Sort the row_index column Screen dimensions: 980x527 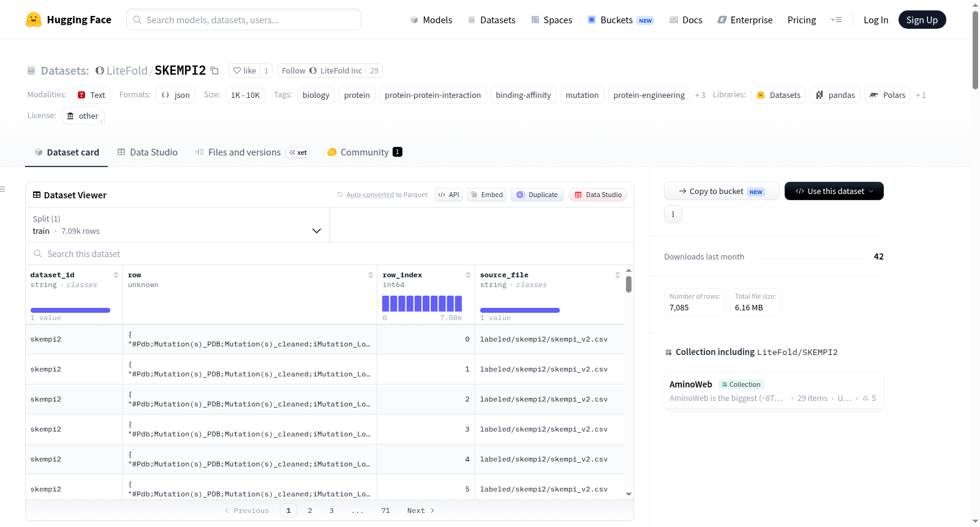pos(468,275)
